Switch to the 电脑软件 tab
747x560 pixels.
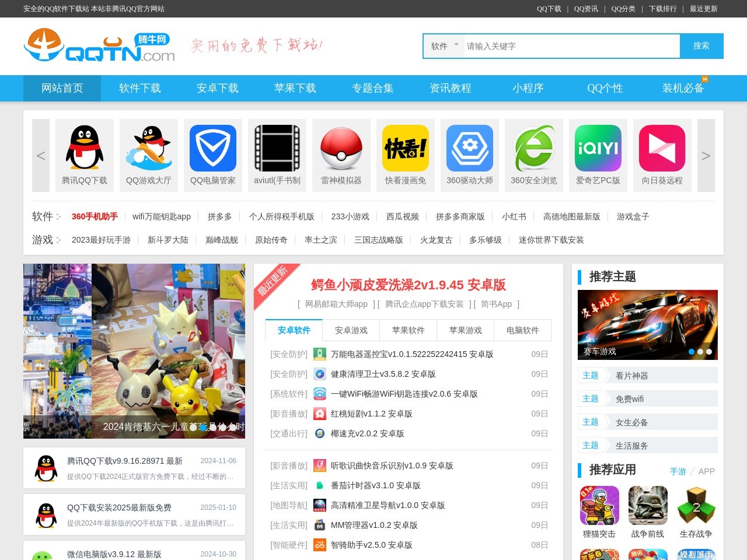[523, 330]
